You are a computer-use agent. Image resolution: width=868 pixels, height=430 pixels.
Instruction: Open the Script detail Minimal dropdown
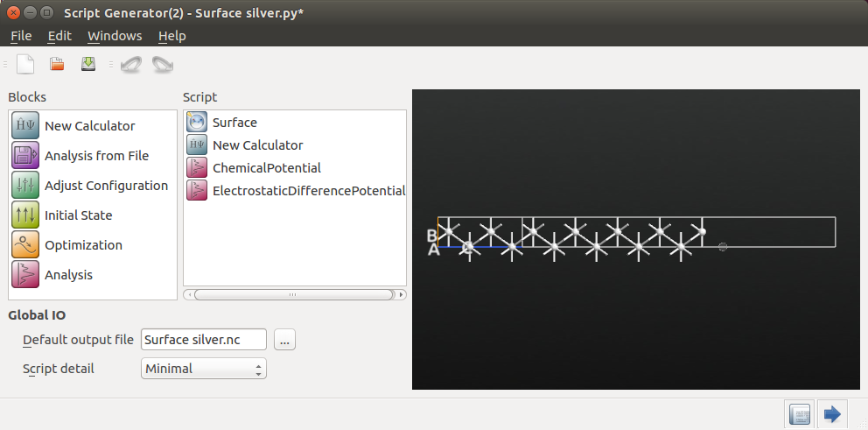click(x=204, y=369)
